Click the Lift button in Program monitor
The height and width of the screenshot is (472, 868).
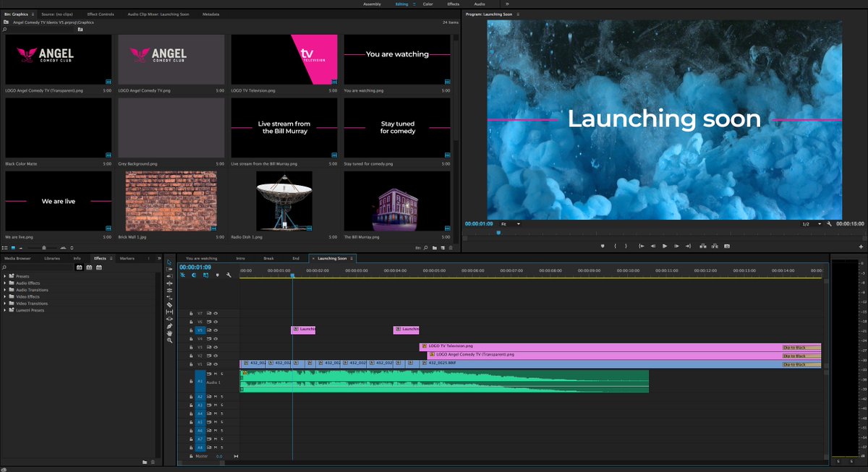coord(702,246)
